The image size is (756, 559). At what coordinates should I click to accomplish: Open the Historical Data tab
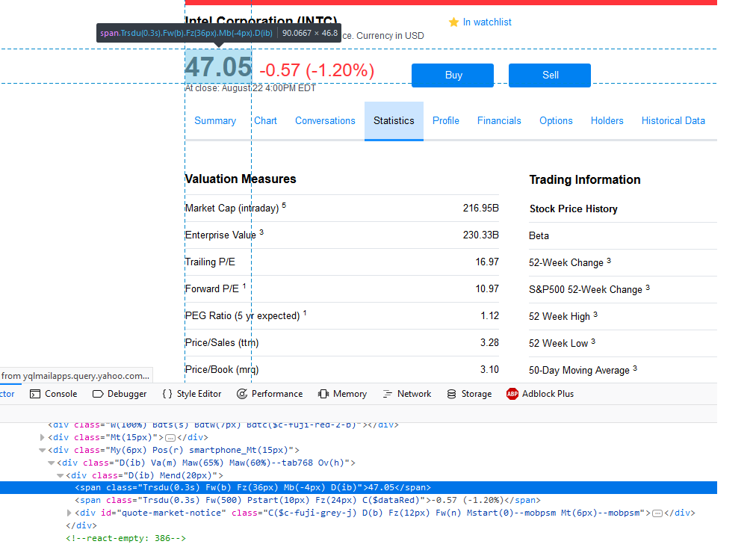tap(672, 120)
